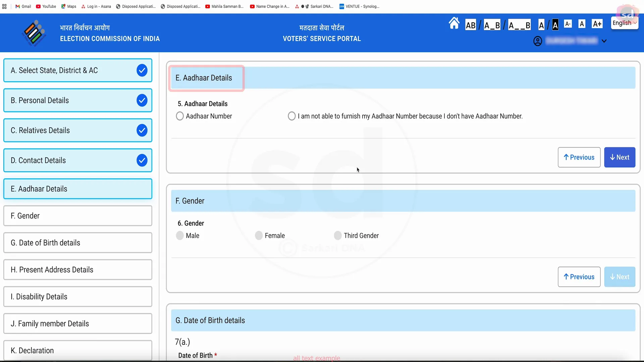Switch to F Gender section tab
This screenshot has height=362, width=644.
pos(77,215)
